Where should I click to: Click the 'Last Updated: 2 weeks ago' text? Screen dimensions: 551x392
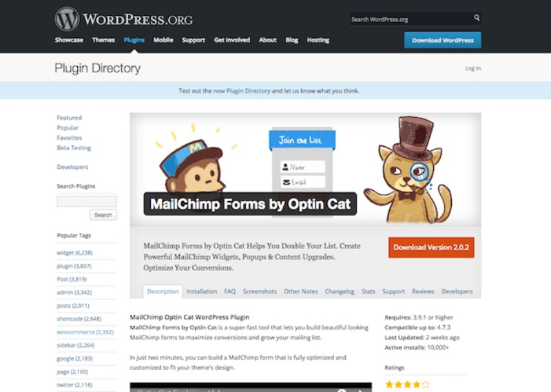tap(422, 338)
